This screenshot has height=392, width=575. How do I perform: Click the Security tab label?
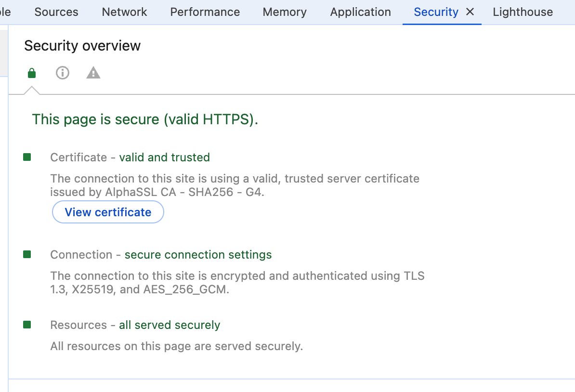pos(436,12)
